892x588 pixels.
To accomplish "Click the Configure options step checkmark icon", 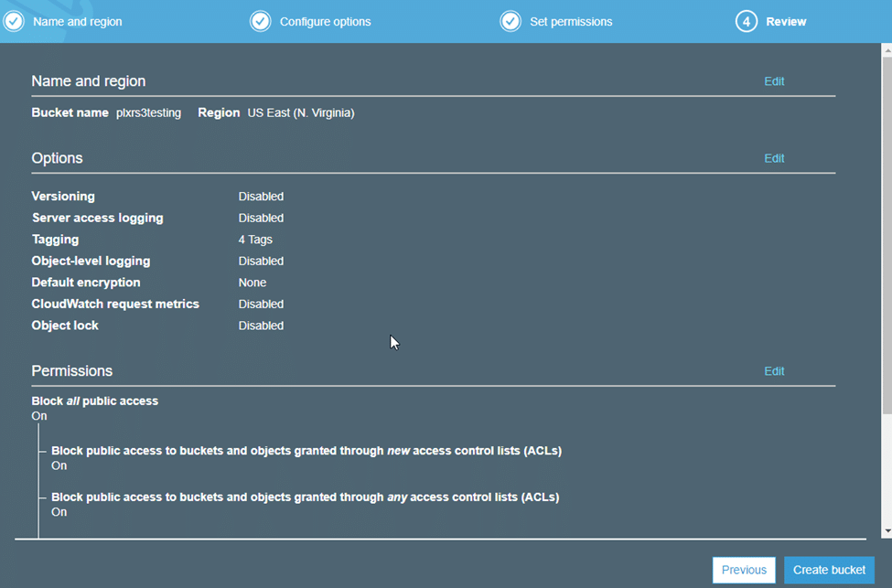I will click(x=261, y=22).
